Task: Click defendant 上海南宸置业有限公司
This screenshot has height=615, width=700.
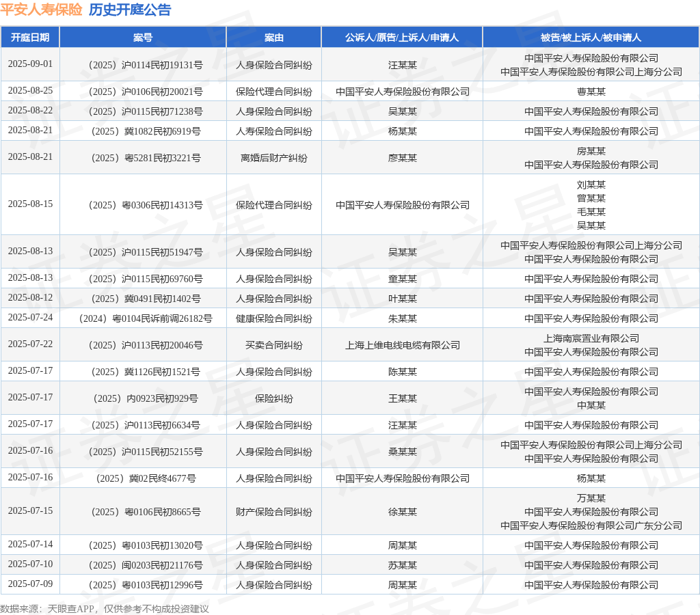Action: click(591, 339)
